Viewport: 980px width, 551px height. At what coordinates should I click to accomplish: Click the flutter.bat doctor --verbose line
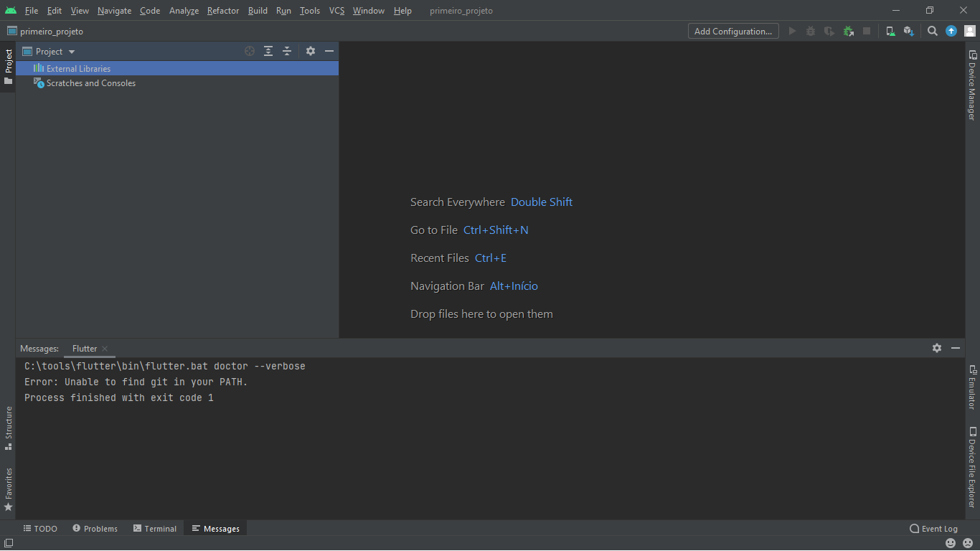point(165,366)
